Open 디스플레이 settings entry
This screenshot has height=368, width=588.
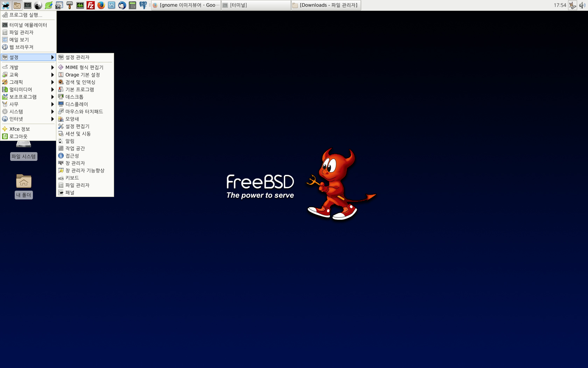[85, 104]
